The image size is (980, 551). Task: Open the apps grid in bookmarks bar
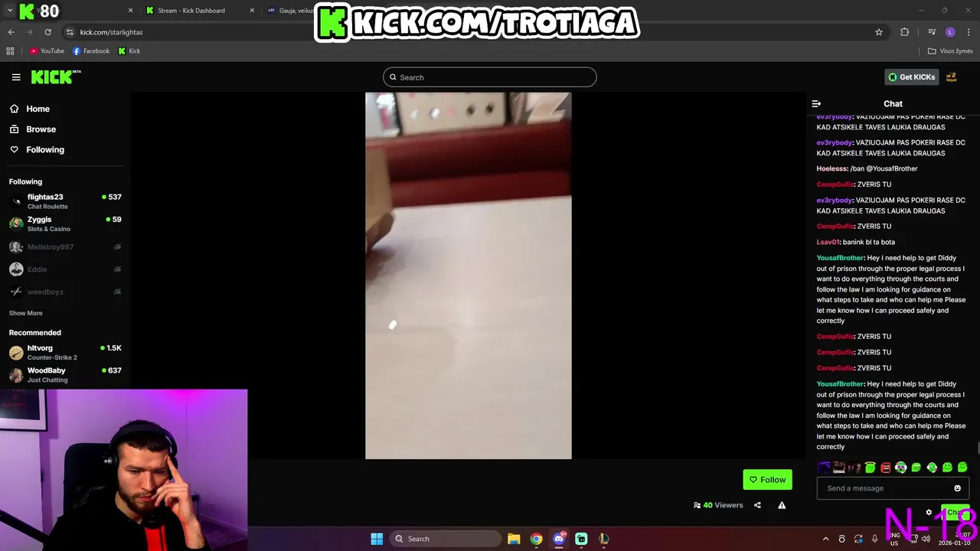coord(10,51)
